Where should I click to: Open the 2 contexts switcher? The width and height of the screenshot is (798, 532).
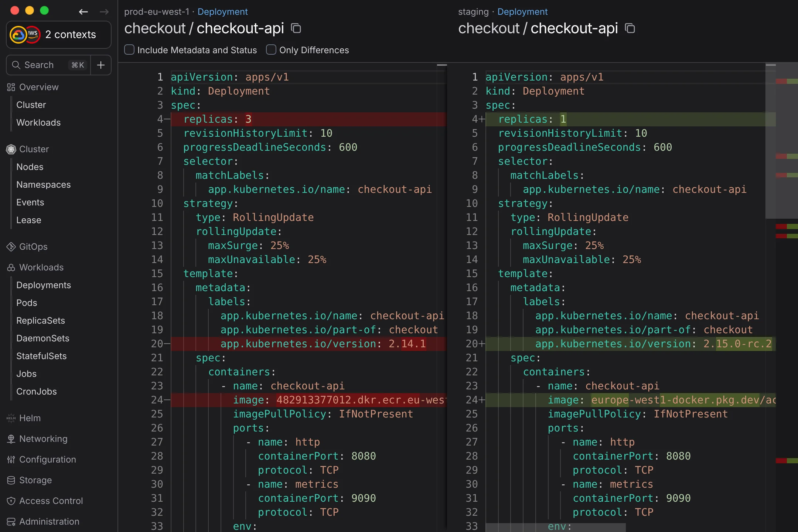click(59, 35)
